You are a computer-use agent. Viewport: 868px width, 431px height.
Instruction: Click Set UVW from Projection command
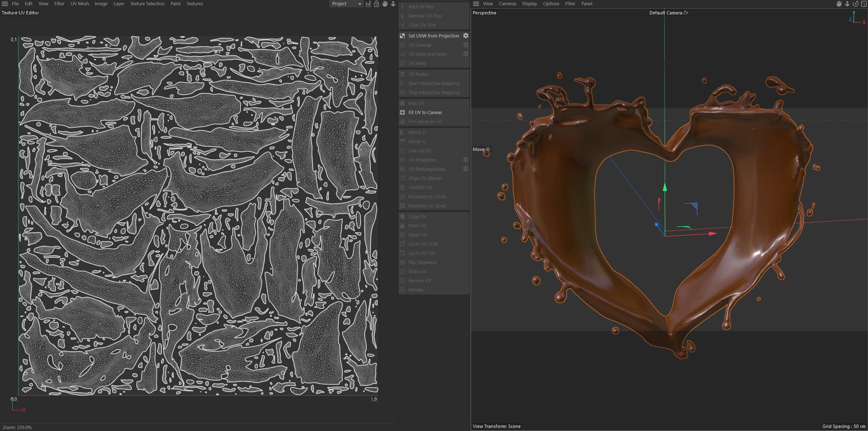tap(433, 36)
